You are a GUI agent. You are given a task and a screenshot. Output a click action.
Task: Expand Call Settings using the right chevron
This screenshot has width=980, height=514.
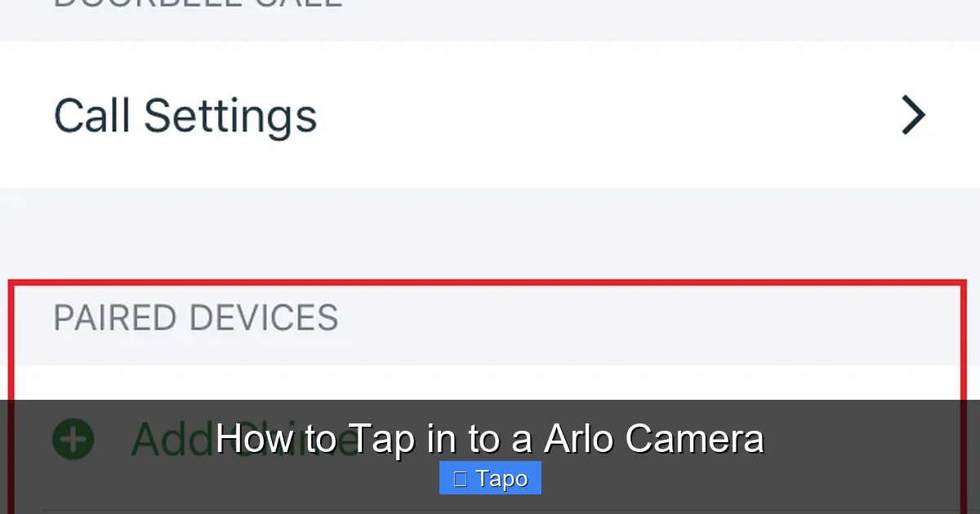click(x=913, y=115)
